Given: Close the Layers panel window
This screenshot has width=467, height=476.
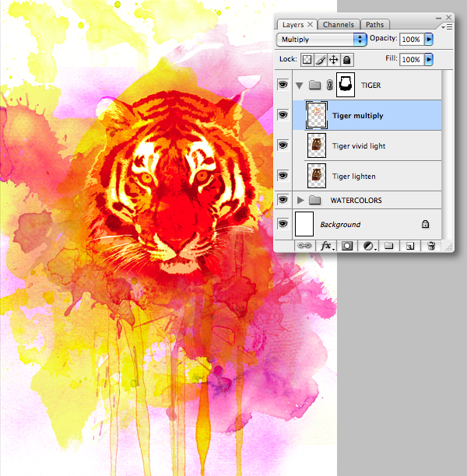Looking at the screenshot, I should tap(448, 18).
